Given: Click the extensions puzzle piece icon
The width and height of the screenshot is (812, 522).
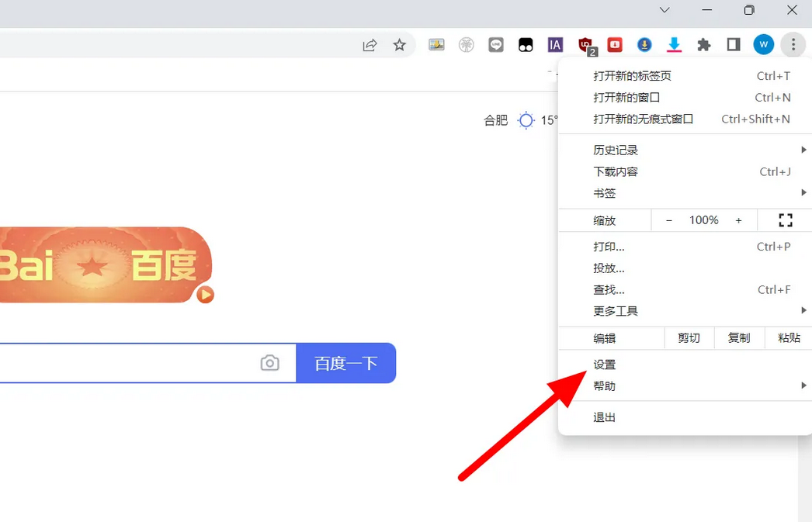Looking at the screenshot, I should 703,44.
